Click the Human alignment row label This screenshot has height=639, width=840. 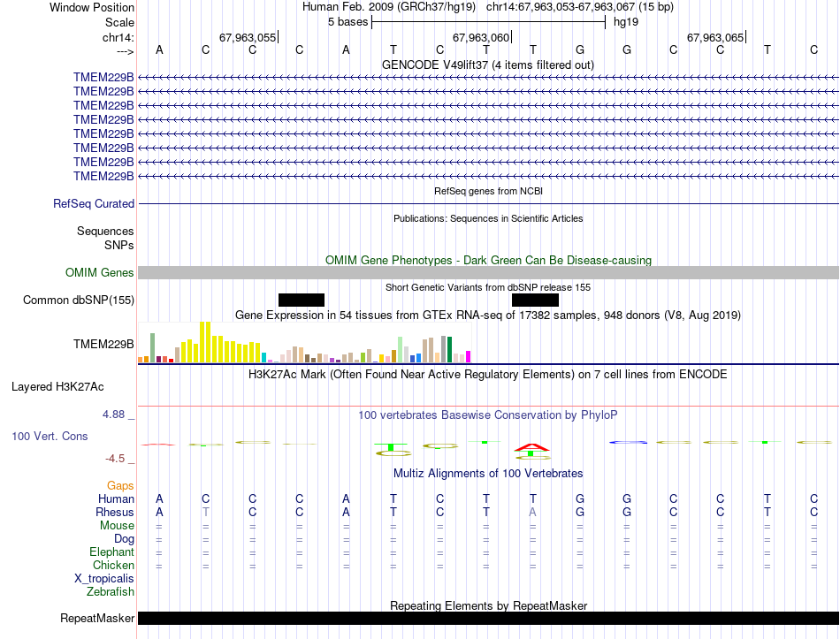click(116, 499)
